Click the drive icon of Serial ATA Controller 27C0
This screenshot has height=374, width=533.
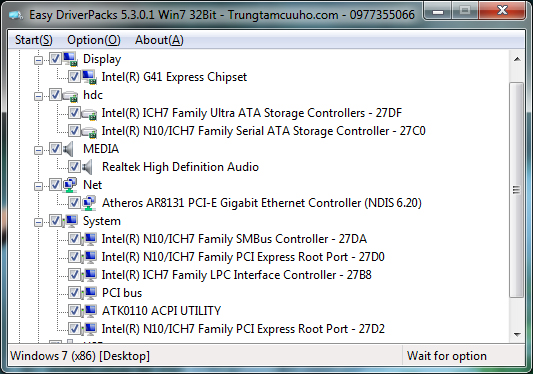point(89,132)
